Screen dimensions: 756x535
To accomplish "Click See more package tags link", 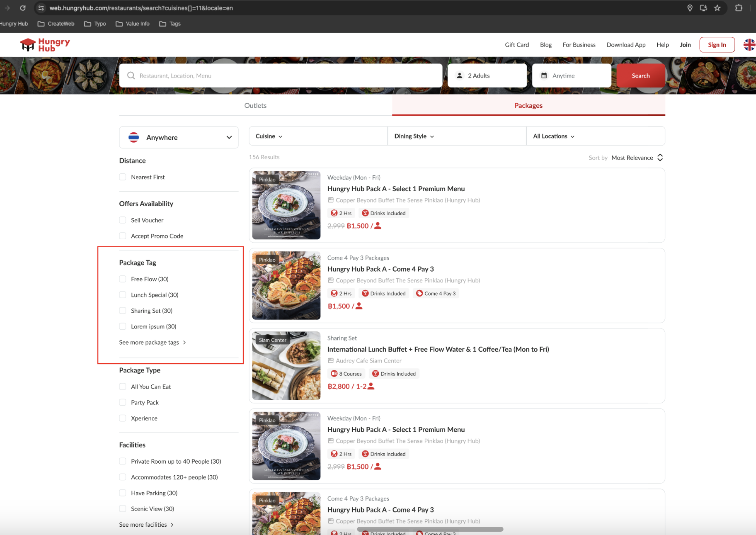I will tap(152, 342).
